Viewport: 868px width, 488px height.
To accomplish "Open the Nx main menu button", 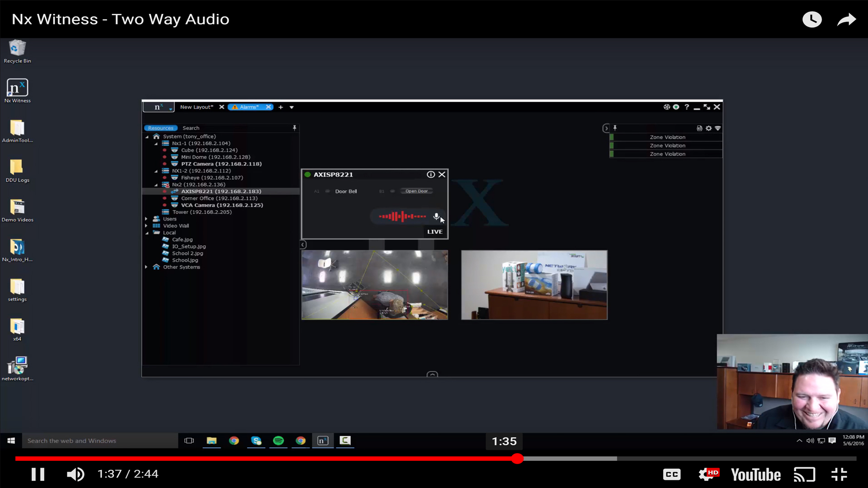I will (x=159, y=107).
